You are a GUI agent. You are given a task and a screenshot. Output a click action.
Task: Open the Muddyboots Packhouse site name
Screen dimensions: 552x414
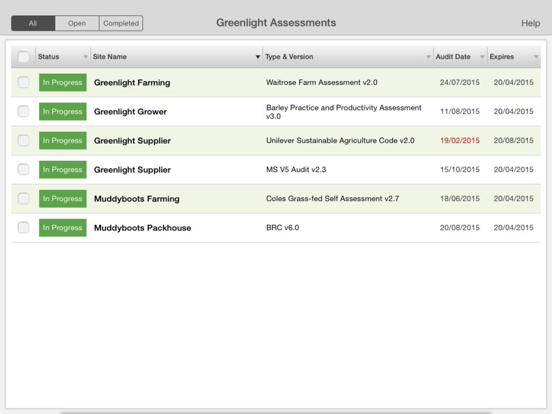[143, 228]
